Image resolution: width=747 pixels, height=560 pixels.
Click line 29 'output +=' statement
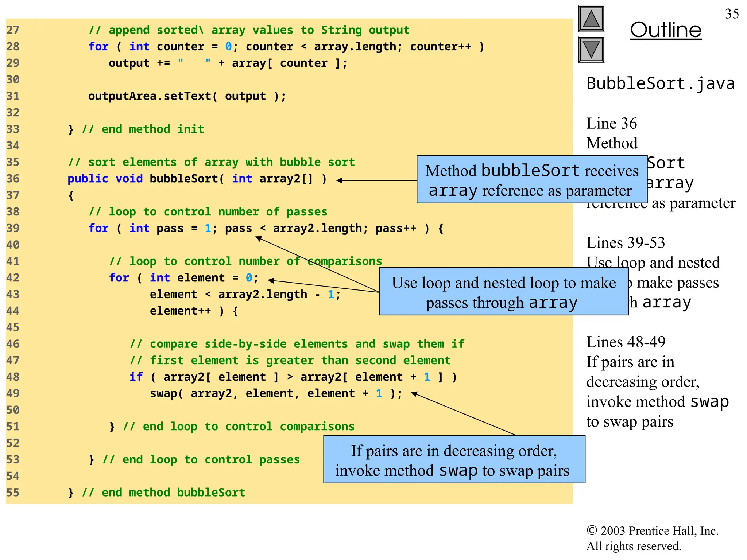pos(228,63)
